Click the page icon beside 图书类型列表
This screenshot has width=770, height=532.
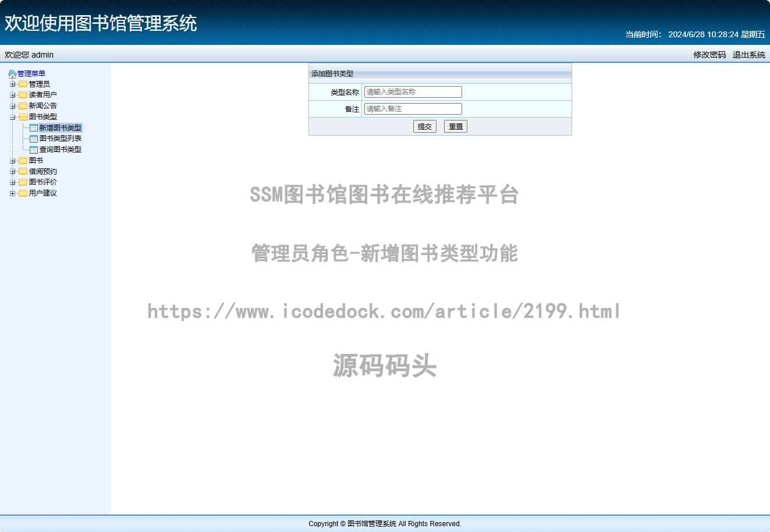[x=34, y=139]
